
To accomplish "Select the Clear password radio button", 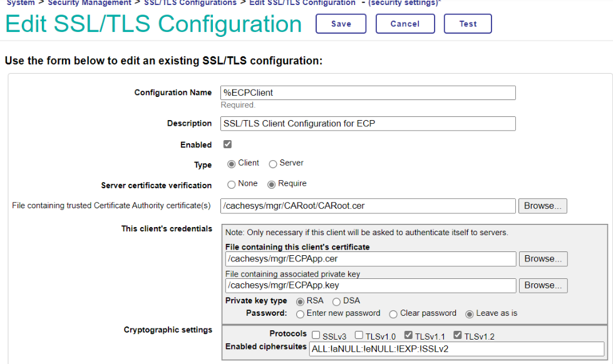I will (393, 314).
